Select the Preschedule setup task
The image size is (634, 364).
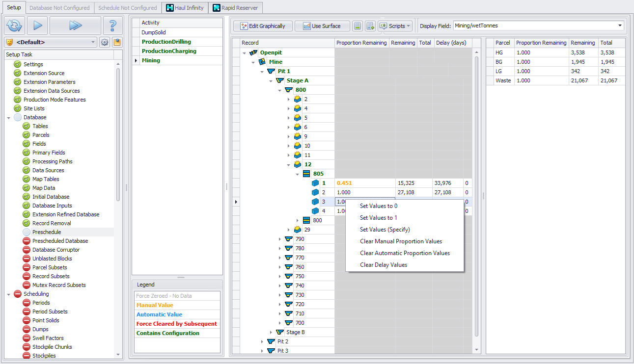click(47, 232)
